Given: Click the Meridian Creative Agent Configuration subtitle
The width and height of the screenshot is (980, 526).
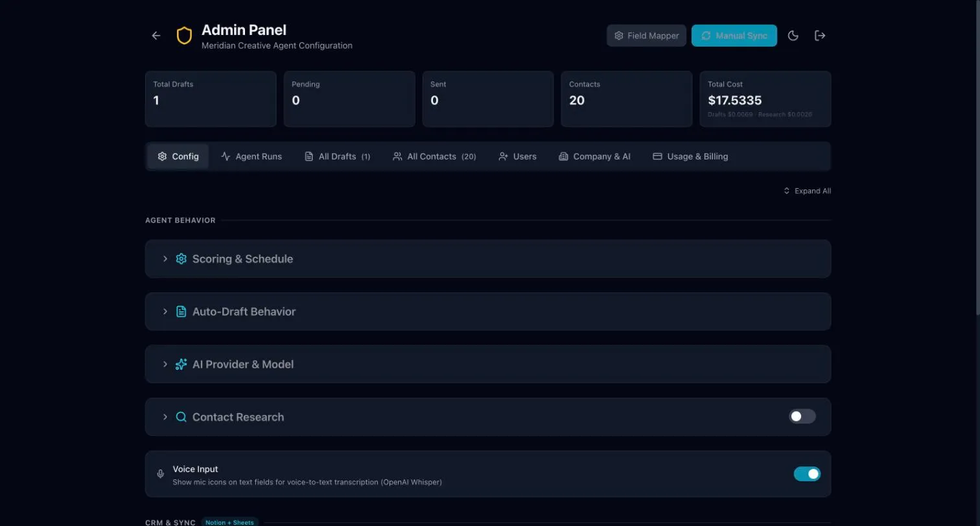Looking at the screenshot, I should (x=277, y=46).
